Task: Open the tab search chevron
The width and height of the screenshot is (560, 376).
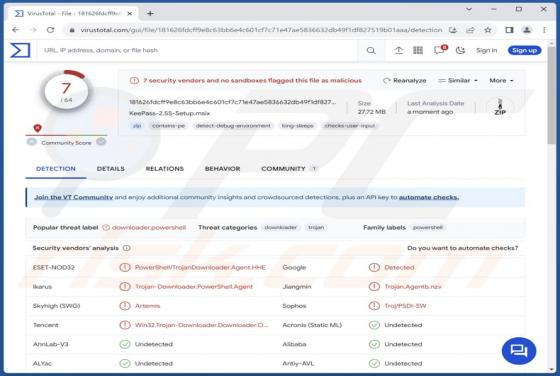Action: [x=469, y=9]
